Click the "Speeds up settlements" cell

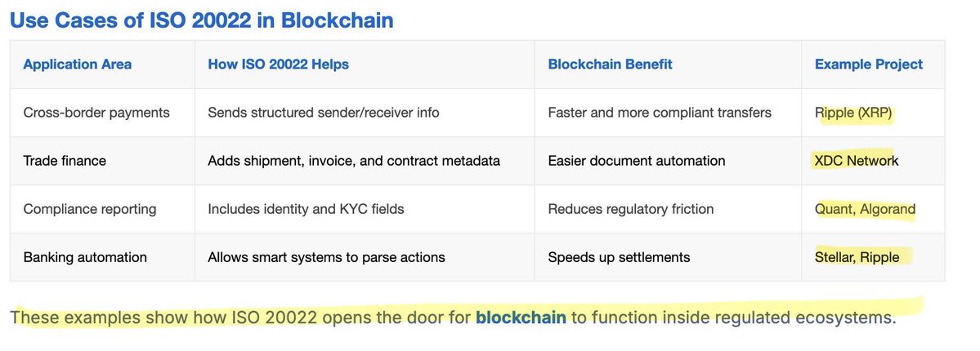619,257
